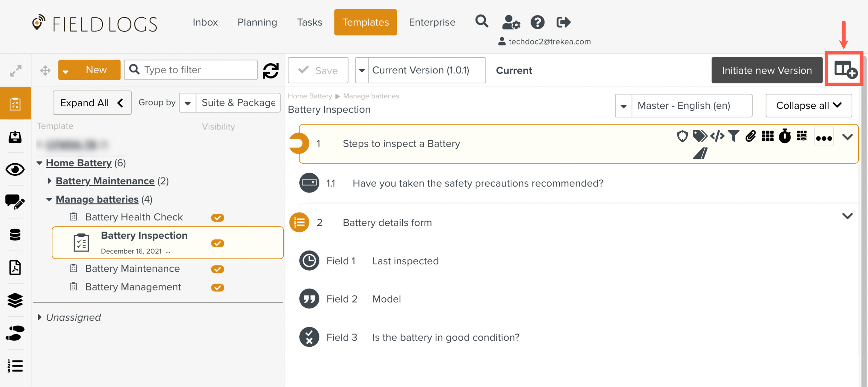Open the Planning menu
868x387 pixels.
tap(257, 23)
